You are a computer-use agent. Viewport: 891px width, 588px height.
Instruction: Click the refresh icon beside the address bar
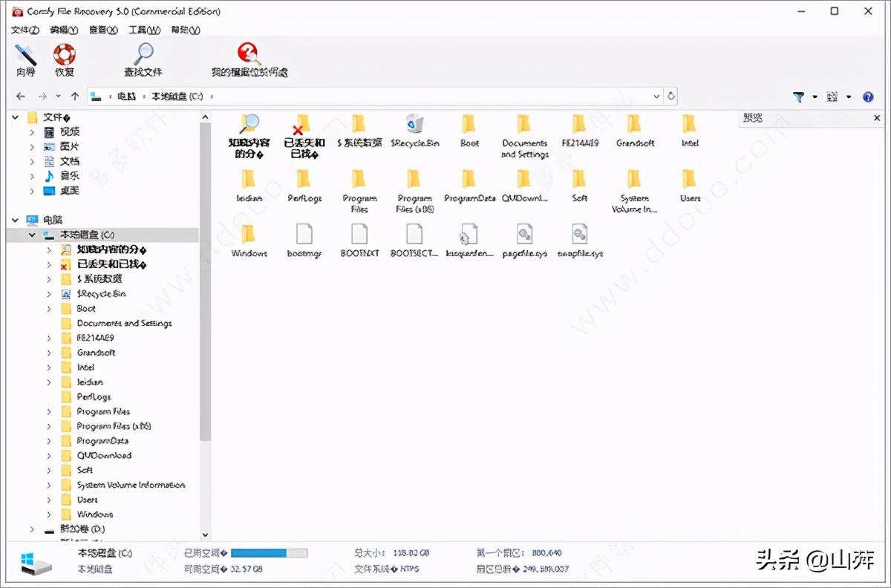click(670, 96)
